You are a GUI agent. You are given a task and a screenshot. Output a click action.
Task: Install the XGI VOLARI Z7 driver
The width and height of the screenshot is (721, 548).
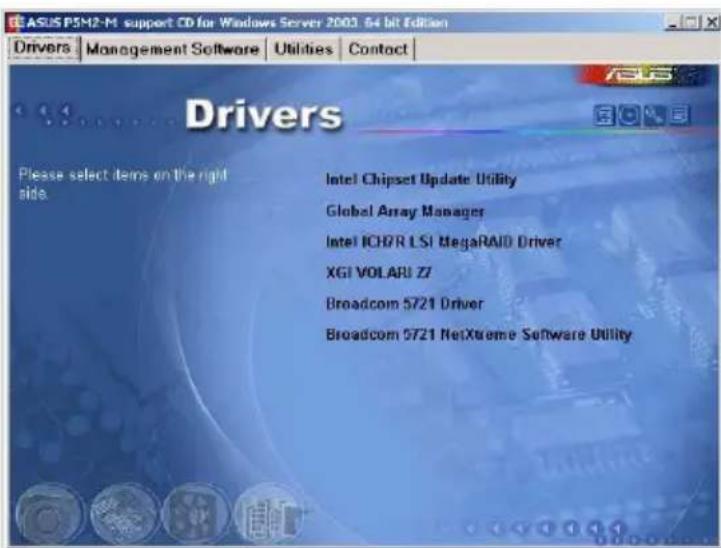pos(378,273)
